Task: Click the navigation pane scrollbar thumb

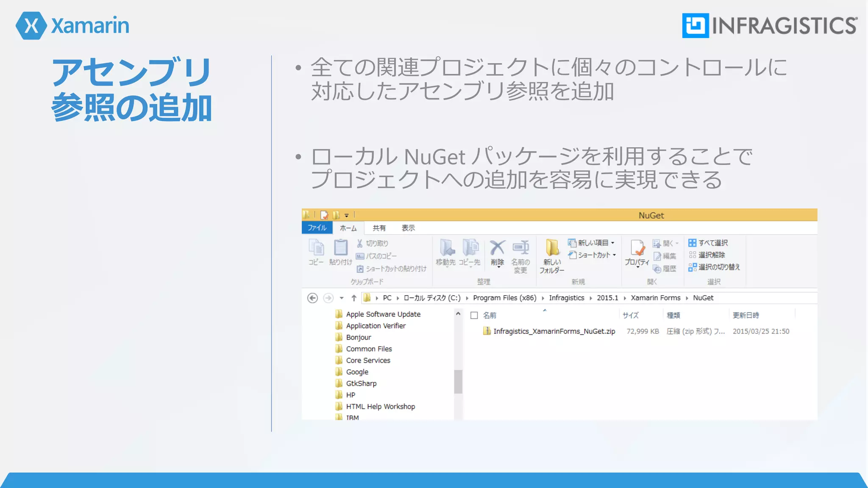Action: click(458, 381)
